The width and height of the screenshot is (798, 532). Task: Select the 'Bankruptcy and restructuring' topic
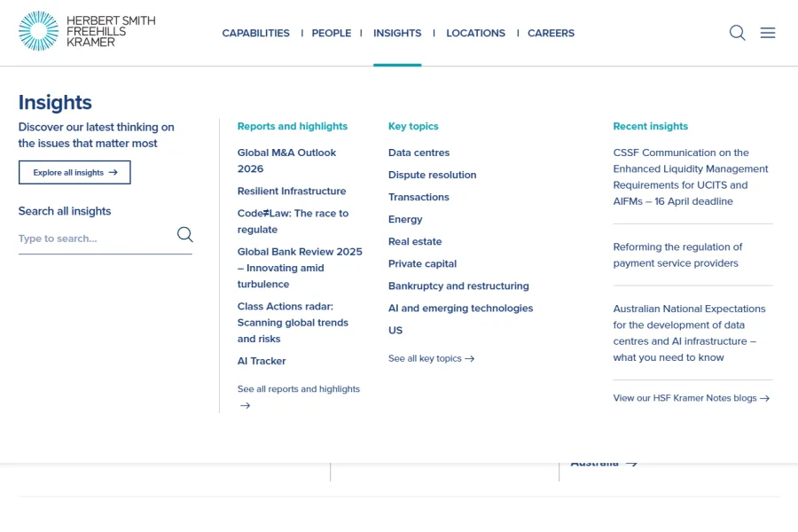pyautogui.click(x=458, y=286)
